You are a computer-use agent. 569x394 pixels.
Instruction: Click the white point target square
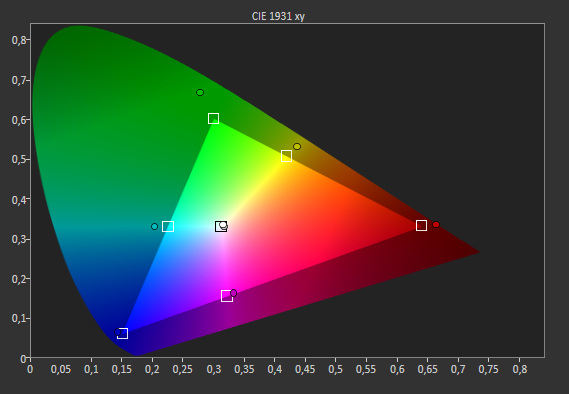221,226
